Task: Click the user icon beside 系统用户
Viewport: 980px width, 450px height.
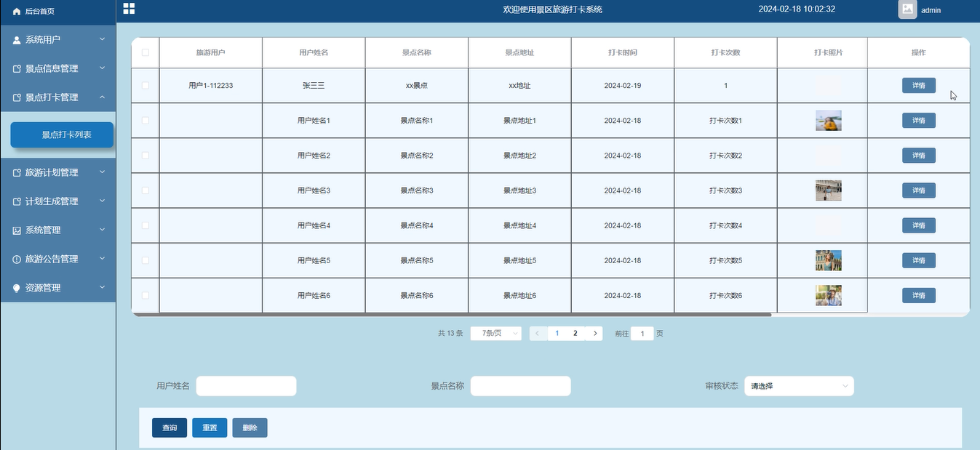Action: point(17,40)
